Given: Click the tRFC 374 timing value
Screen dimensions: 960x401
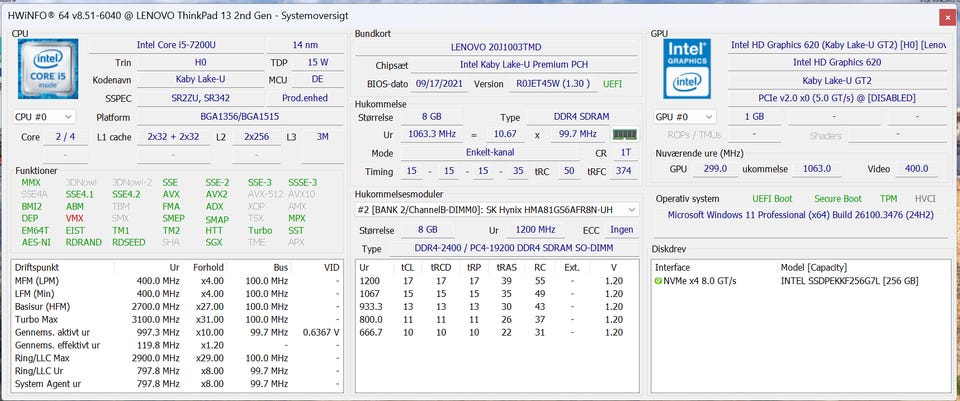Looking at the screenshot, I should coord(623,171).
